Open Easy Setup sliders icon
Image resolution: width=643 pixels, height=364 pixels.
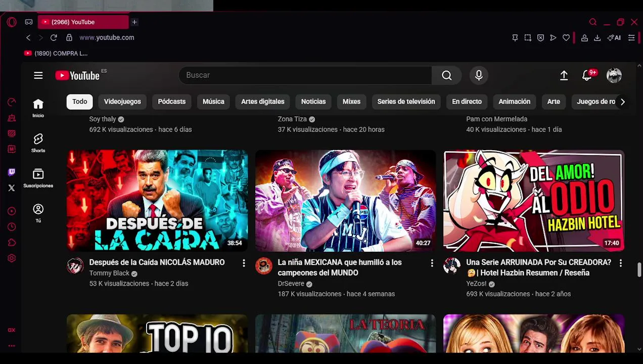pos(631,38)
